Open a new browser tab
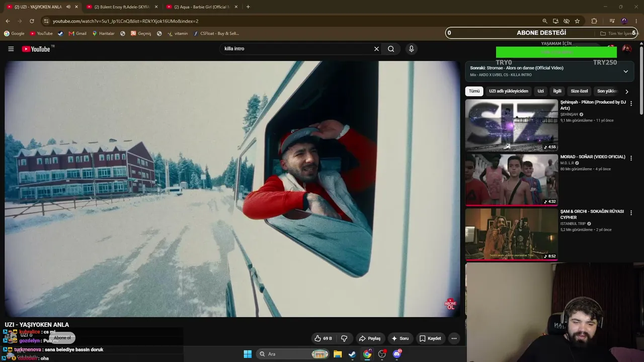Image resolution: width=644 pixels, height=362 pixels. click(248, 7)
